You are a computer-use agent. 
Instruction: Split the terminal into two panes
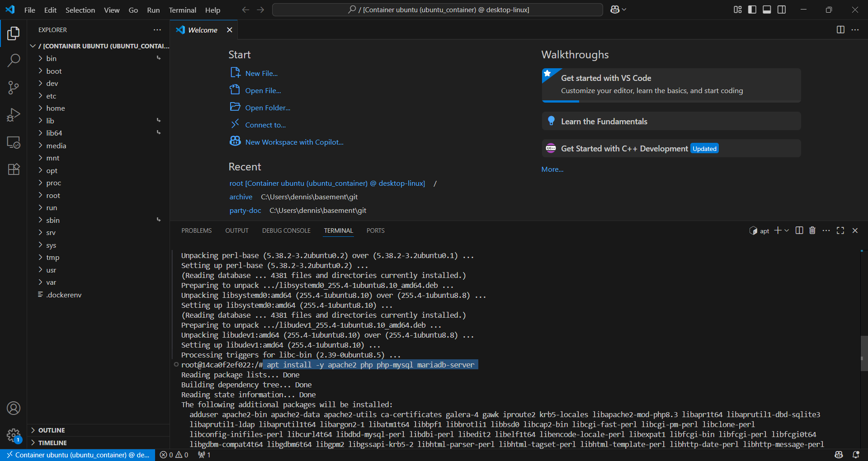click(799, 230)
